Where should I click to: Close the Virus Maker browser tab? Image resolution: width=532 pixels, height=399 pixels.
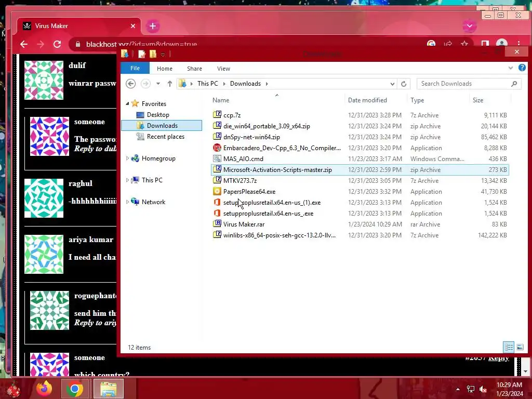133,26
